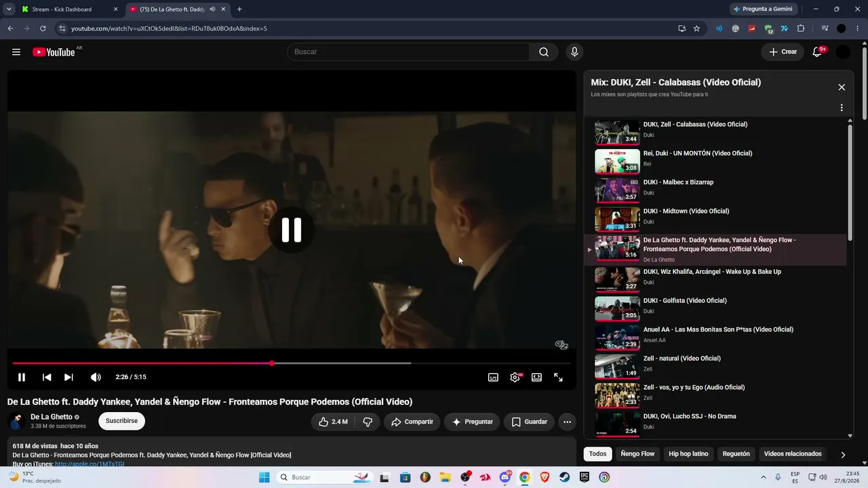Filter by Ñengo Flow chip
Image resolution: width=868 pixels, height=488 pixels.
coord(637,454)
